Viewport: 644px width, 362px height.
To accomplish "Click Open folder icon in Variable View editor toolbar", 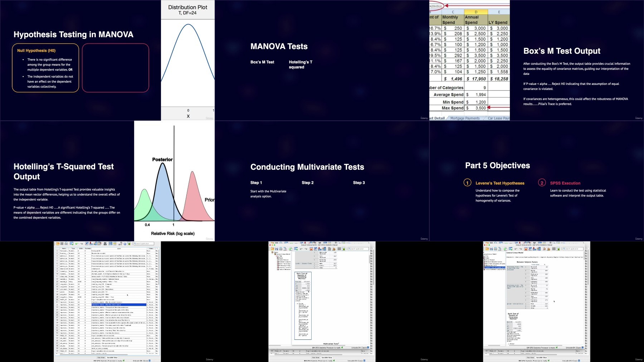I will pyautogui.click(x=58, y=243).
